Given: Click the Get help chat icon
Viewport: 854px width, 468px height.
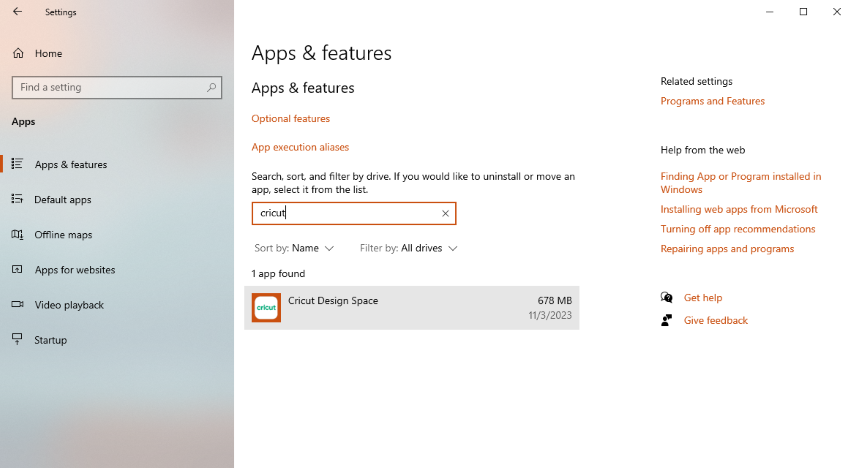Looking at the screenshot, I should coord(667,297).
